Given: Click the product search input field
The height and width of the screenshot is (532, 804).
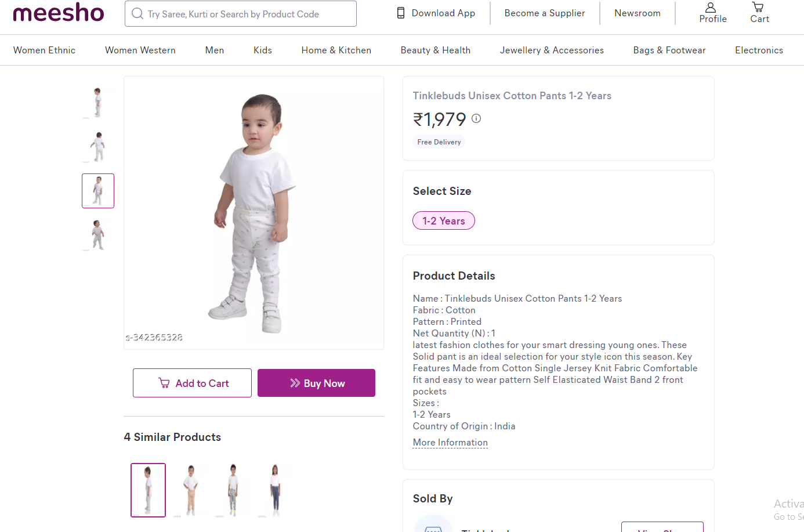Looking at the screenshot, I should coord(244,14).
